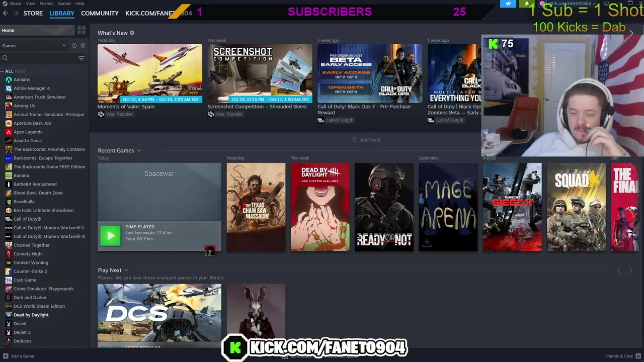Open the green notifications bell
This screenshot has height=362, width=644.
coord(527,4)
